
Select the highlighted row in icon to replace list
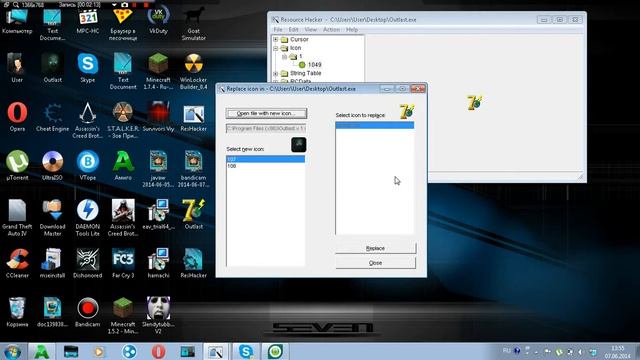pos(375,125)
